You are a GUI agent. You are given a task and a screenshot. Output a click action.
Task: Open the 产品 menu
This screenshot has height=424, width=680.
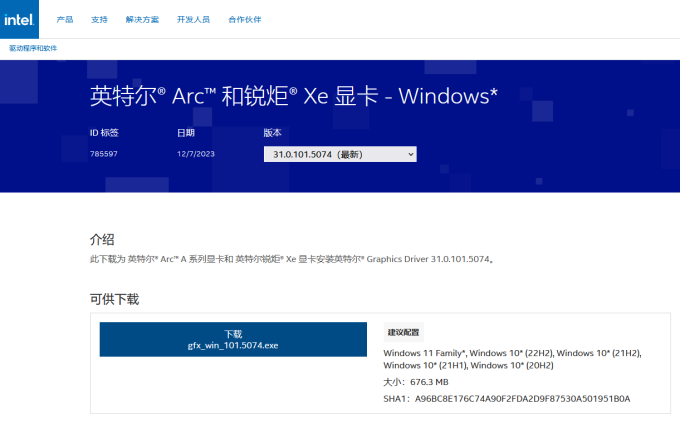(65, 20)
